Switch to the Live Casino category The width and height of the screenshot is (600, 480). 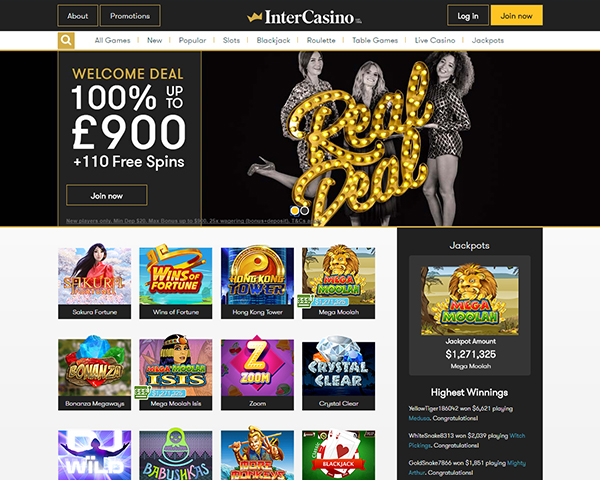[435, 40]
